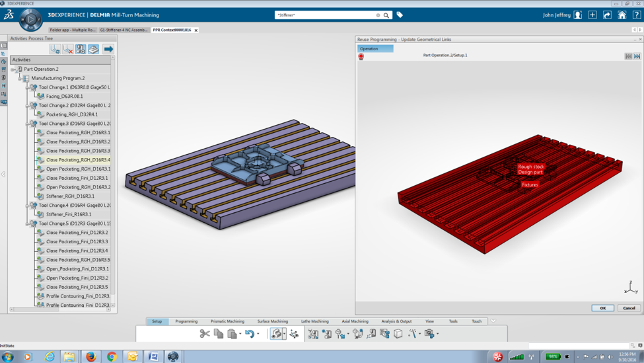Collapse the Part Operation.2 tree node

[13, 69]
